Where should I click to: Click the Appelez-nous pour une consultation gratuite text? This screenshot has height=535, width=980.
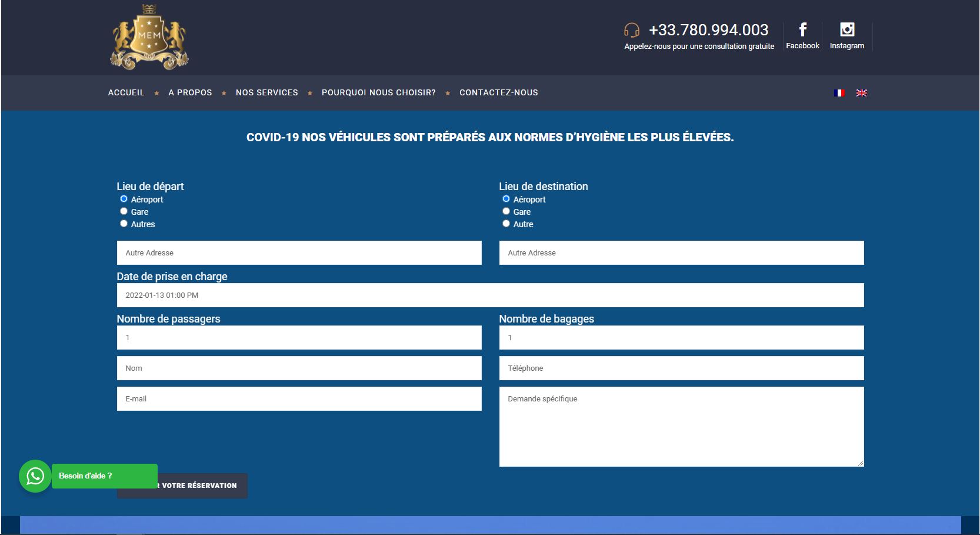click(699, 46)
